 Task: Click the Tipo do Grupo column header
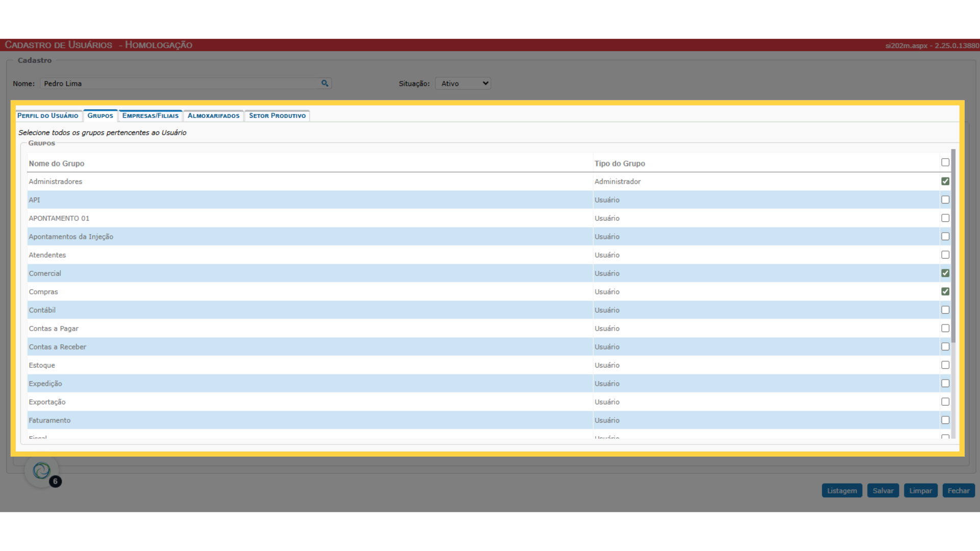pos(620,163)
